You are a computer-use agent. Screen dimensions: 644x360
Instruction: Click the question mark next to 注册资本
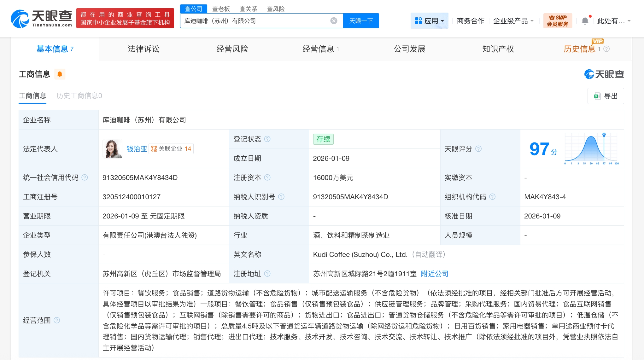(268, 177)
